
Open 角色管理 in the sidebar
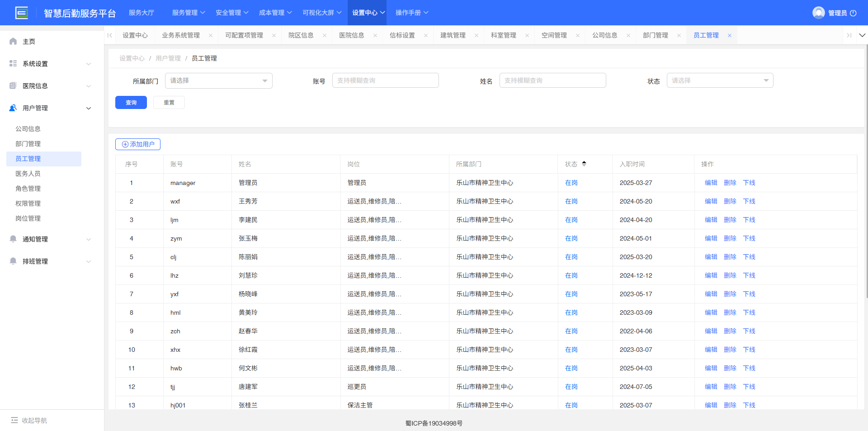pyautogui.click(x=28, y=189)
